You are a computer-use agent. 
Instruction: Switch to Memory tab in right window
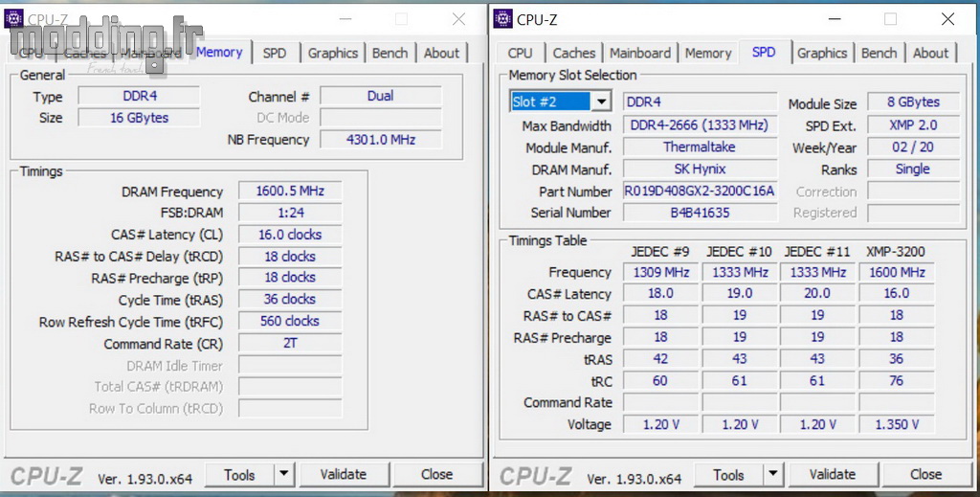708,53
